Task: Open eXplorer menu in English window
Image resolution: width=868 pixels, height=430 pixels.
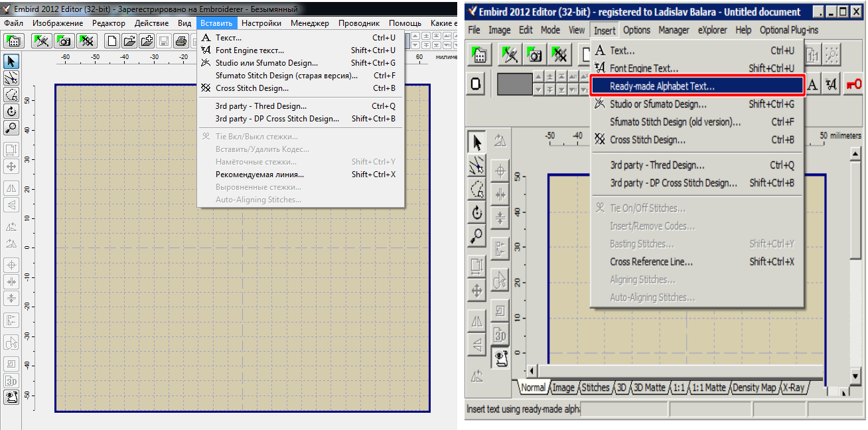Action: 712,30
